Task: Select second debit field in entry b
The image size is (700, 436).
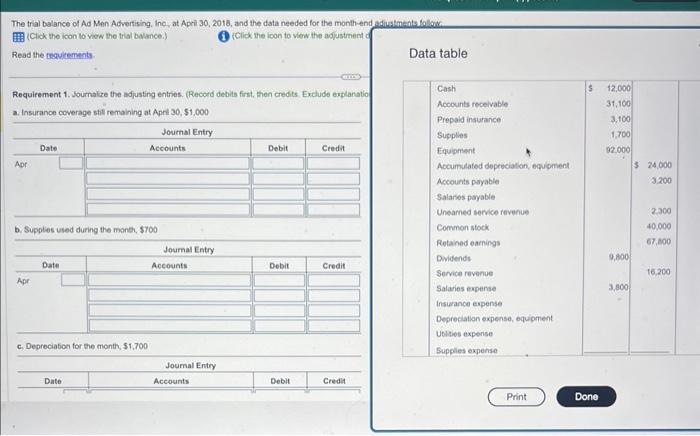Action: (279, 295)
